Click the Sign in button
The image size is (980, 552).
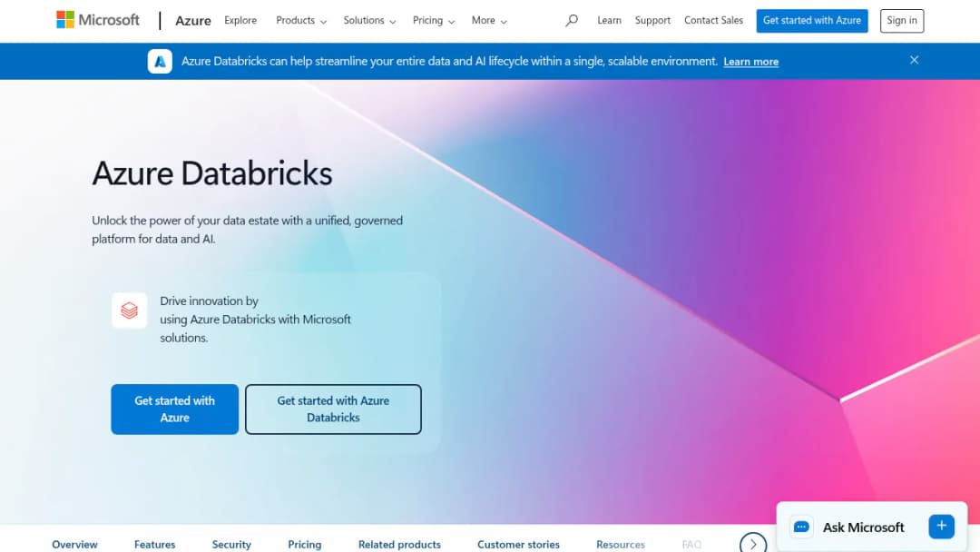tap(902, 21)
